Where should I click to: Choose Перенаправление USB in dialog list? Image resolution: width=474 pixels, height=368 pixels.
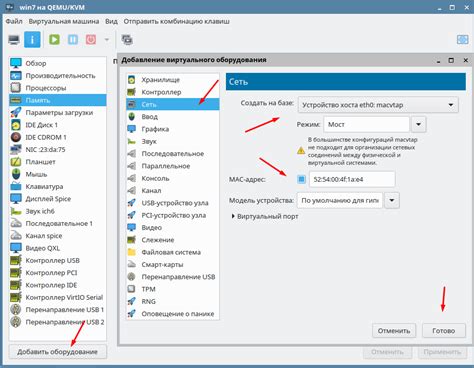(173, 277)
